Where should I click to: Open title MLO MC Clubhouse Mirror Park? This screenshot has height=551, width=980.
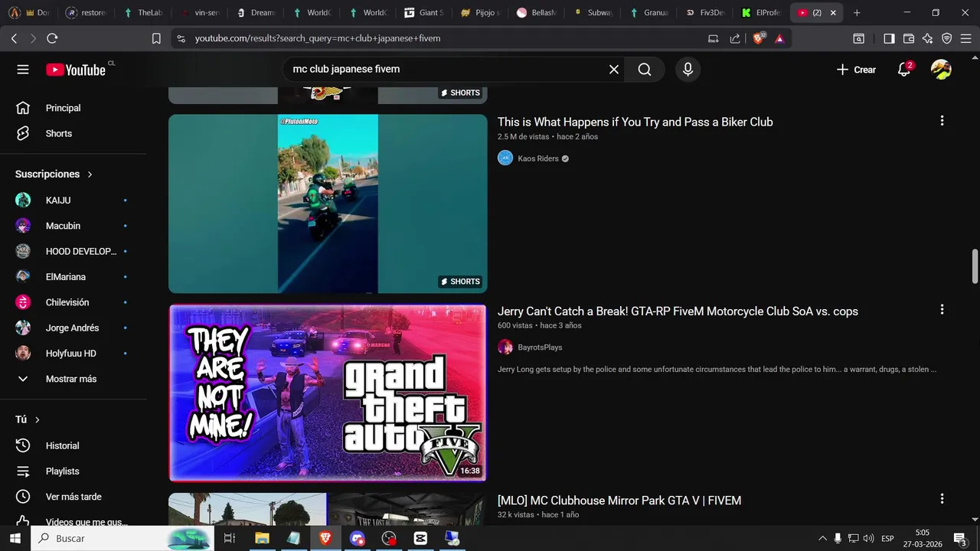tap(619, 500)
